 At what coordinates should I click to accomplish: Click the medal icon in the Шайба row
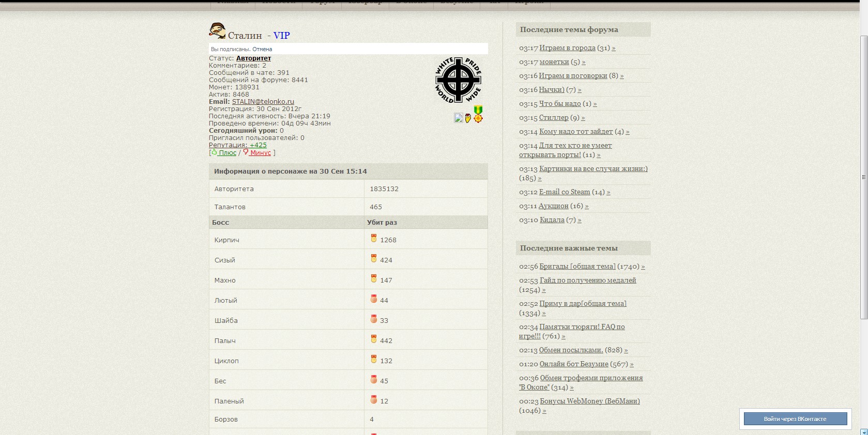(374, 319)
